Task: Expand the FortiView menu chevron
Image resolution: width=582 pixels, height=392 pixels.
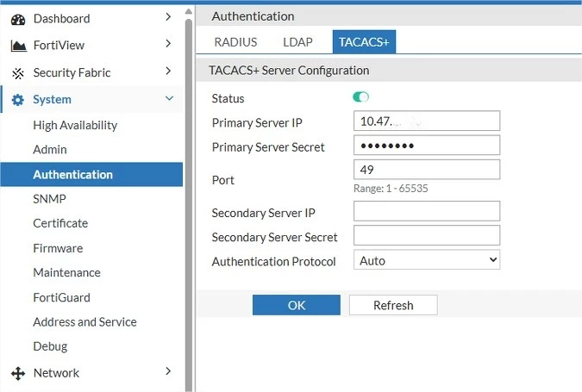Action: click(x=168, y=44)
